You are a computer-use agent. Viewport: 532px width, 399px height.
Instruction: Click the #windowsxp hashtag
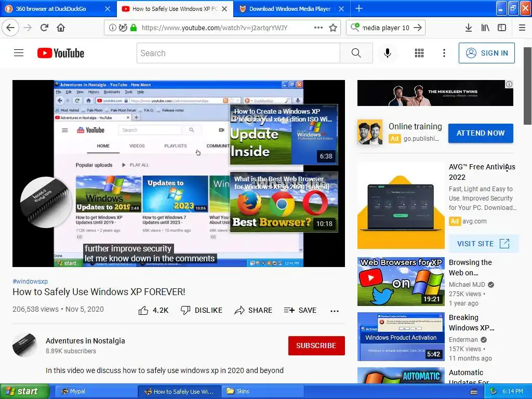(30, 281)
